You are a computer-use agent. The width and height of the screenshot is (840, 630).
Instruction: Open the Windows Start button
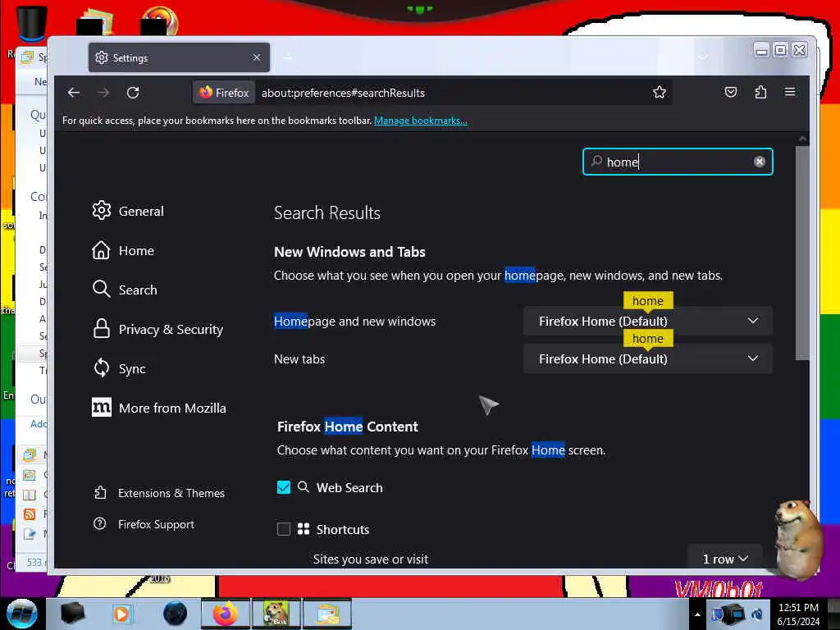[x=22, y=614]
